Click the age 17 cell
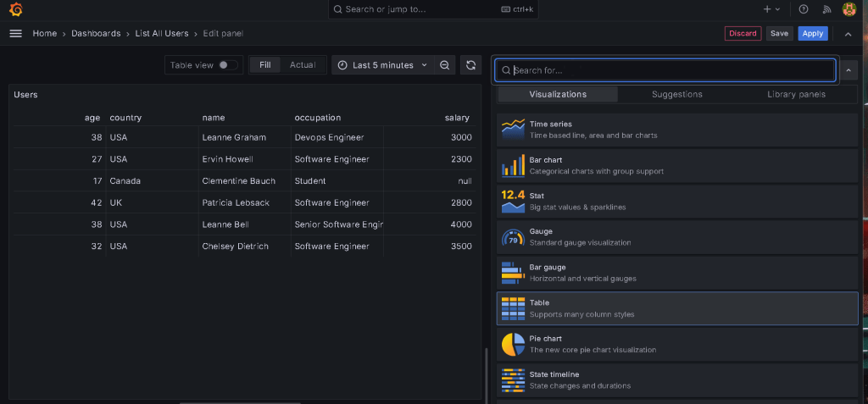Image resolution: width=868 pixels, height=404 pixels. [x=60, y=181]
